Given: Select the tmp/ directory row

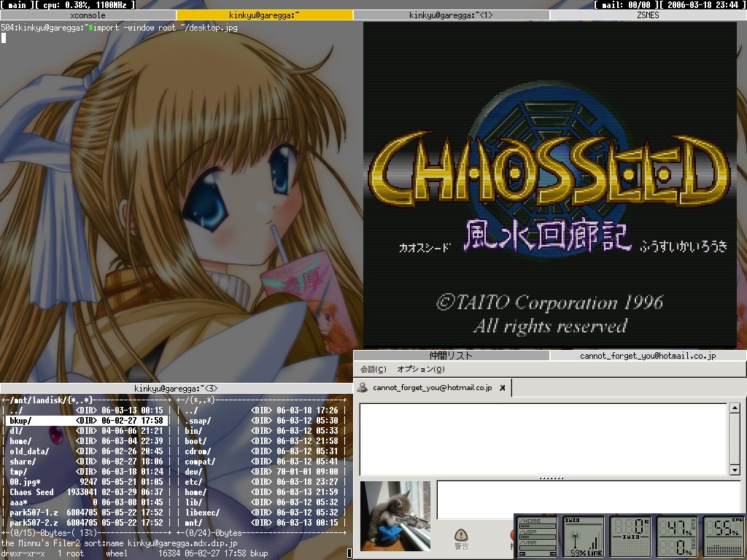Looking at the screenshot, I should point(86,472).
